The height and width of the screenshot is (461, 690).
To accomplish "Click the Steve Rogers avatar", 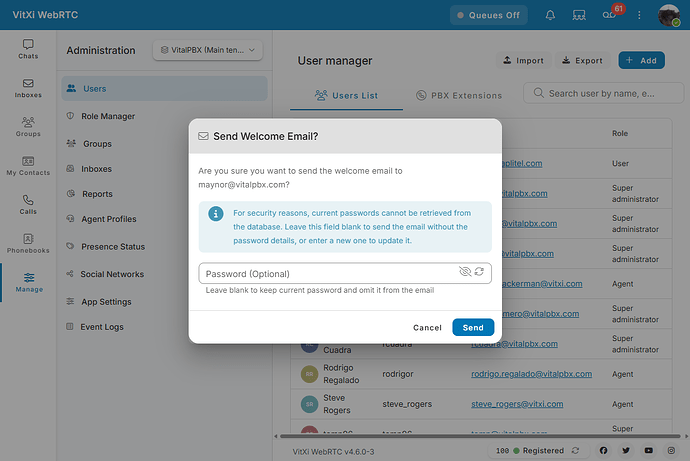I will (309, 404).
